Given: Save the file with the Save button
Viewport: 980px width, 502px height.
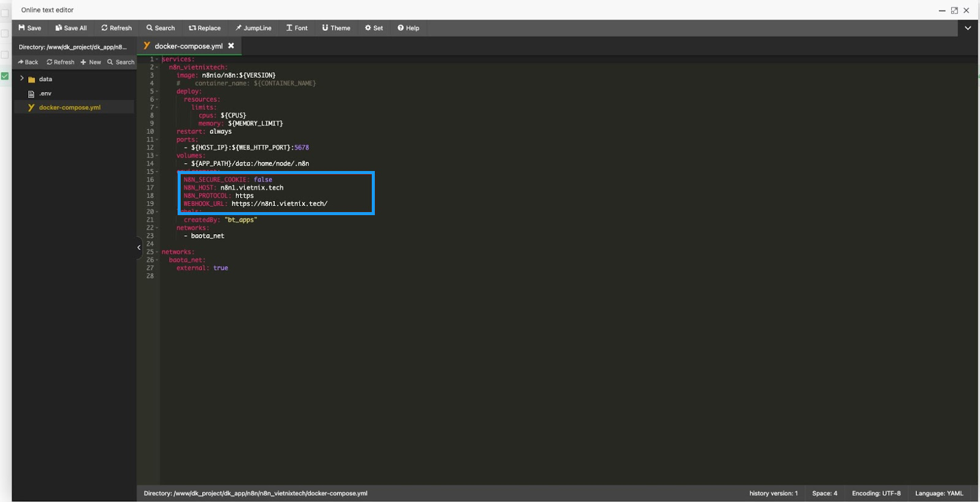Looking at the screenshot, I should pos(29,28).
